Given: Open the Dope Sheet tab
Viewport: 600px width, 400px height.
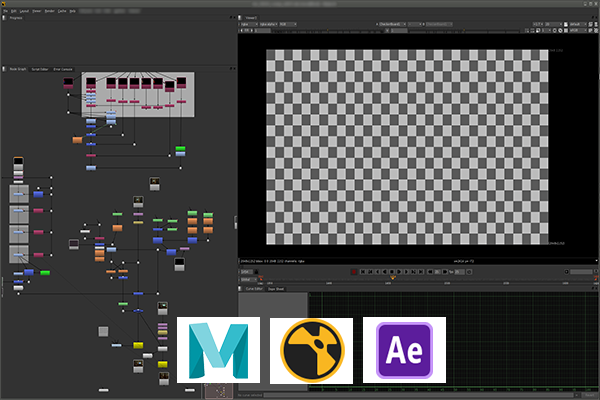Looking at the screenshot, I should [275, 288].
